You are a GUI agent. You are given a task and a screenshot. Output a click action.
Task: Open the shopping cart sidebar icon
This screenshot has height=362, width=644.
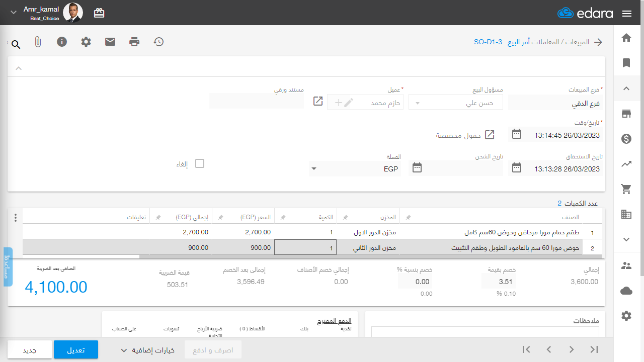626,190
